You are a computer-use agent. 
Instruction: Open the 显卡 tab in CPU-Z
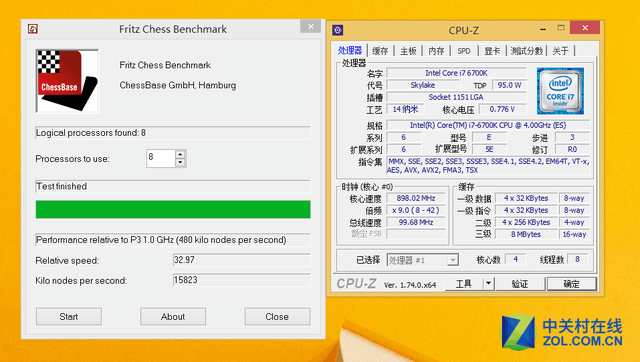pos(492,51)
